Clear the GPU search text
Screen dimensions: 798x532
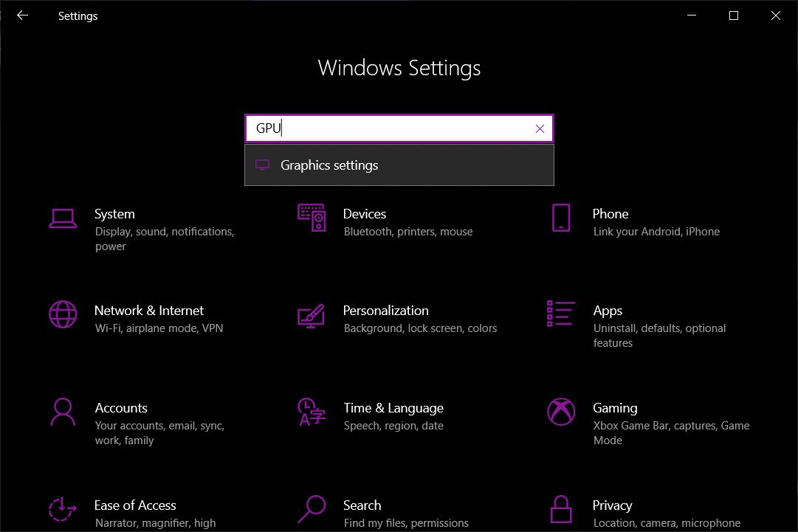click(x=540, y=129)
